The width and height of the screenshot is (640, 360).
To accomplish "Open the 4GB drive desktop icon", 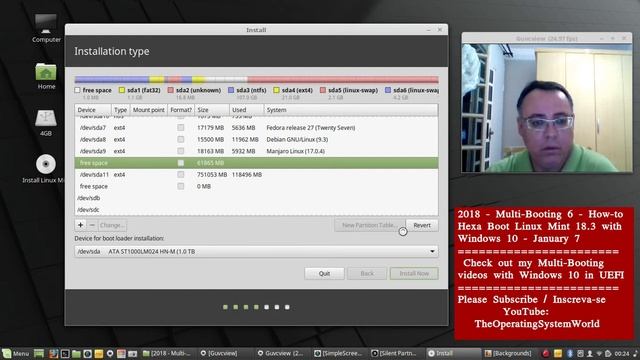I will [x=46, y=122].
